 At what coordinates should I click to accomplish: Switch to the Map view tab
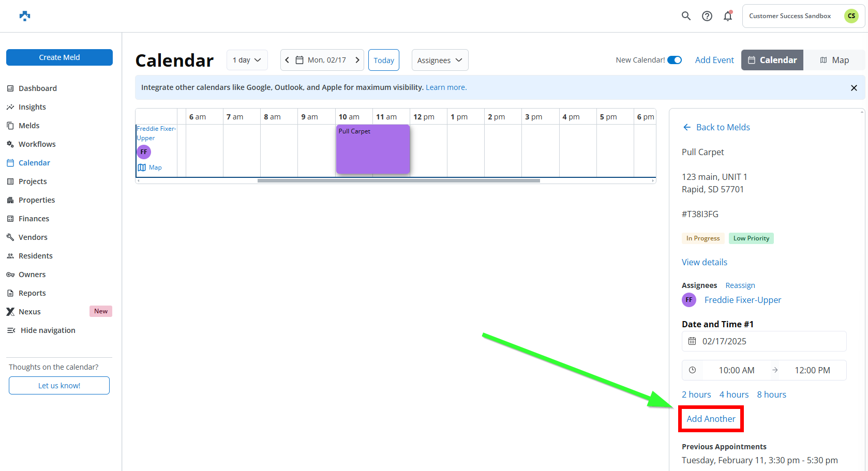point(834,60)
